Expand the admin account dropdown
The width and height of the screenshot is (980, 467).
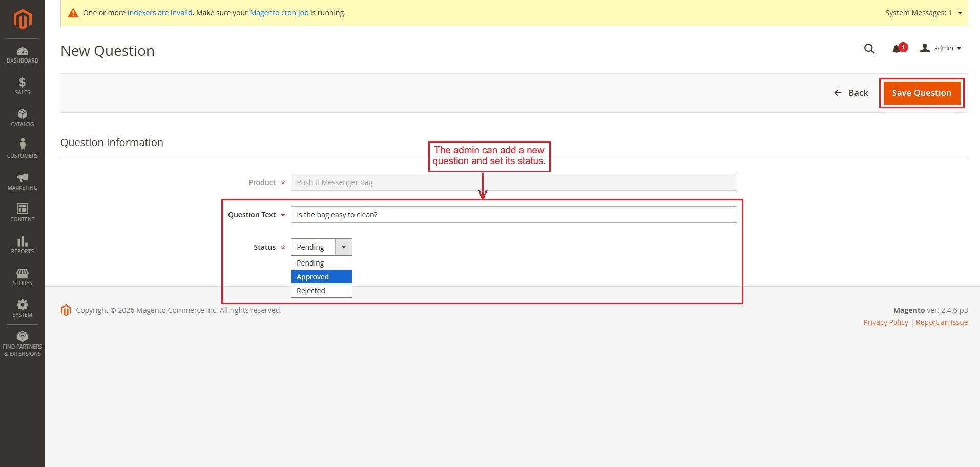tap(941, 48)
